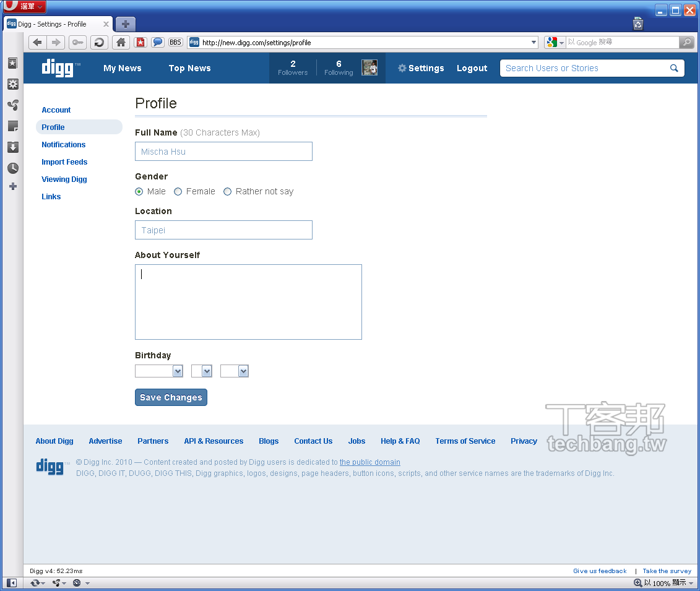Go to the Top News tab
The height and width of the screenshot is (591, 700).
tap(189, 68)
